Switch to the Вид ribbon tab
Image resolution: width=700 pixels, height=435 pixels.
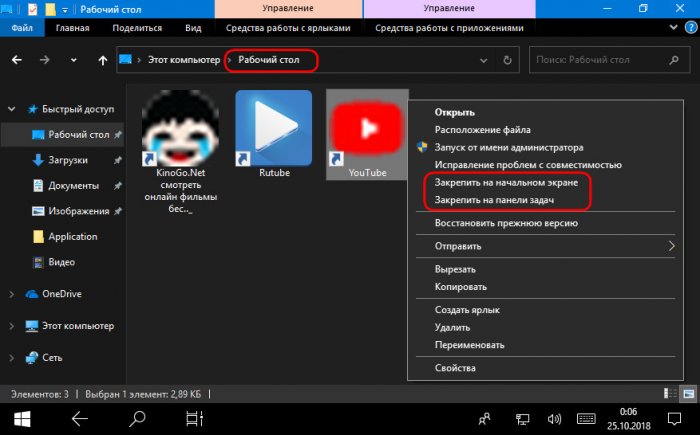pos(193,28)
